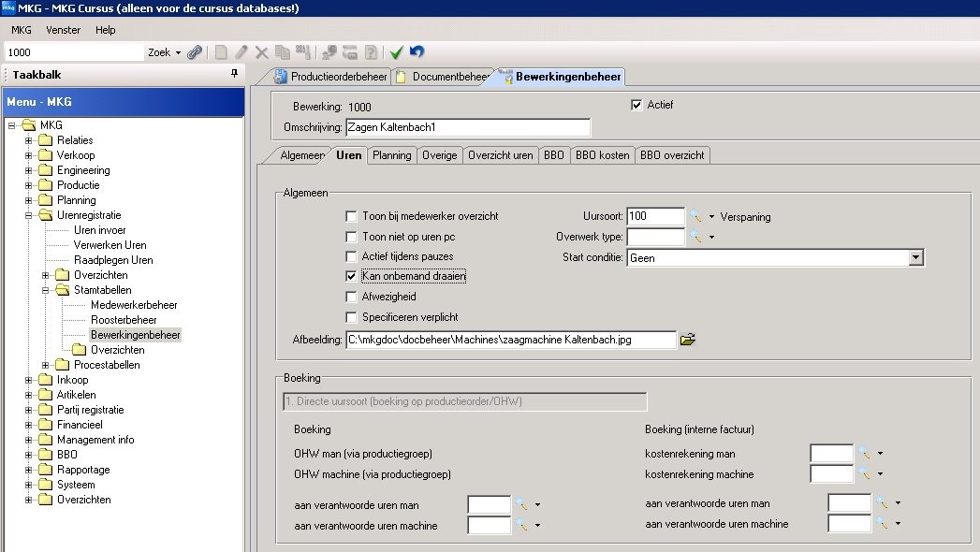Image resolution: width=980 pixels, height=552 pixels.
Task: Open the Start conditie combo box
Action: [775, 258]
